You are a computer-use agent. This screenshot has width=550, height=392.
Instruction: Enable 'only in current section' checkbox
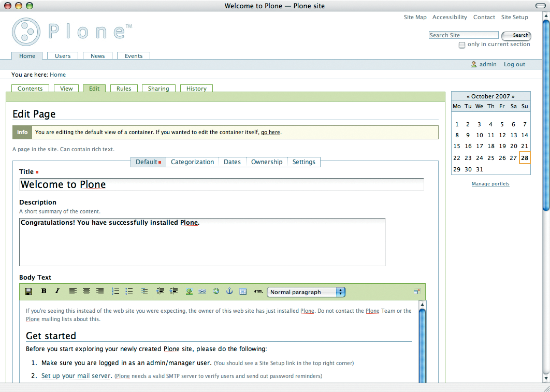462,45
